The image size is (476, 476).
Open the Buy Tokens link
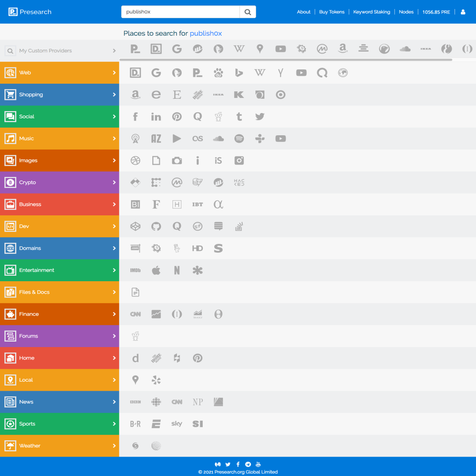332,12
